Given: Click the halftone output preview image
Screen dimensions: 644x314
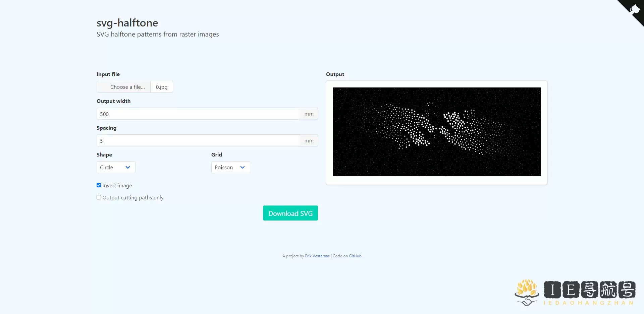Looking at the screenshot, I should coord(436,131).
